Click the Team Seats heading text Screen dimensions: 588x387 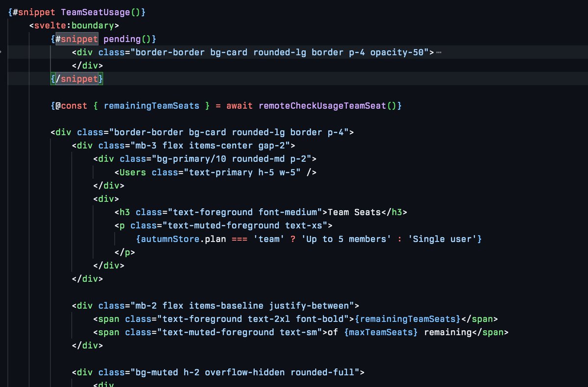[354, 212]
